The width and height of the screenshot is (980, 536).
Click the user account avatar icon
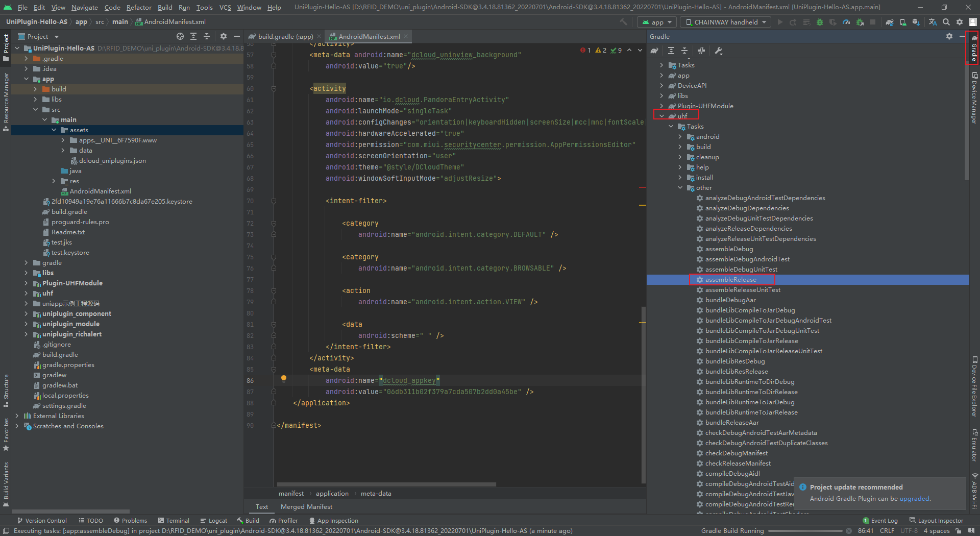pos(973,22)
